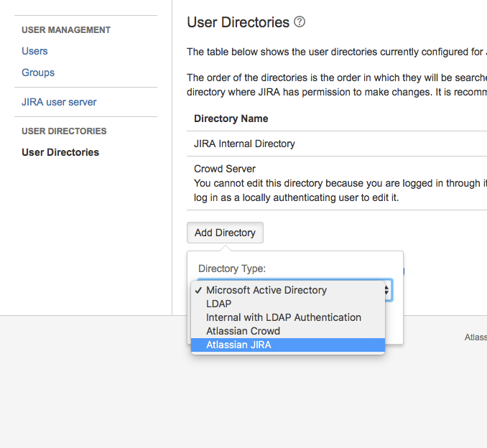Image resolution: width=487 pixels, height=448 pixels.
Task: Click the Directory Type label
Action: coord(232,269)
